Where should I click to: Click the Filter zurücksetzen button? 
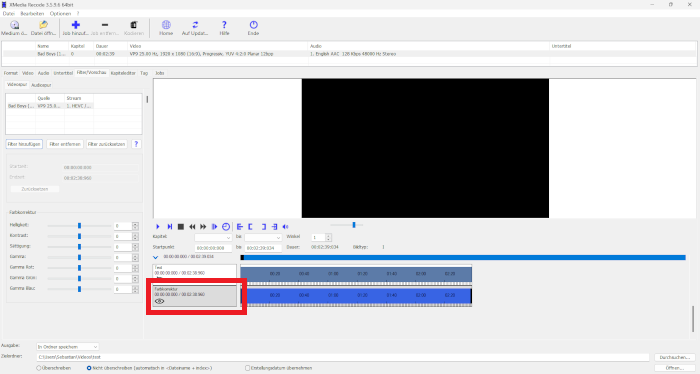(106, 144)
